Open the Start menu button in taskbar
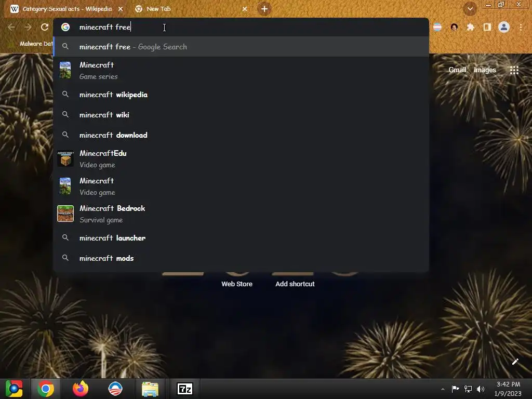This screenshot has height=399, width=532. coord(14,389)
